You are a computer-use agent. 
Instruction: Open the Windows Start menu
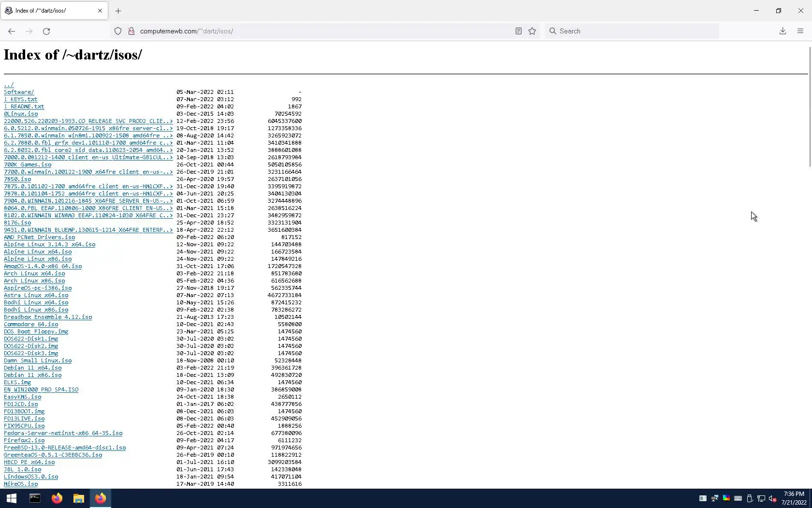tap(12, 498)
